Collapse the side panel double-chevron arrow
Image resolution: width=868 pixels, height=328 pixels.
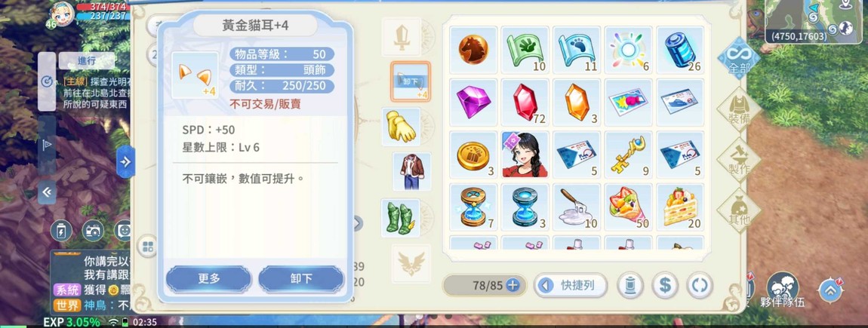pyautogui.click(x=47, y=192)
